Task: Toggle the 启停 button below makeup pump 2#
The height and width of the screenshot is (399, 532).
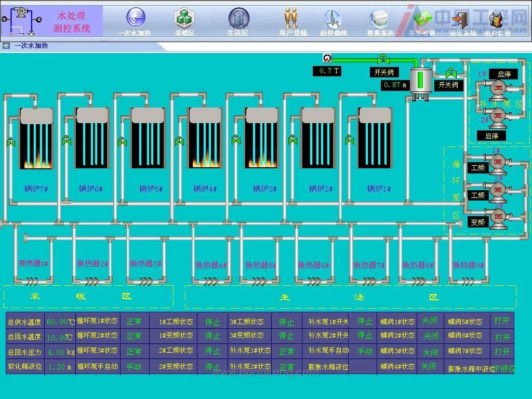Action: tap(491, 136)
